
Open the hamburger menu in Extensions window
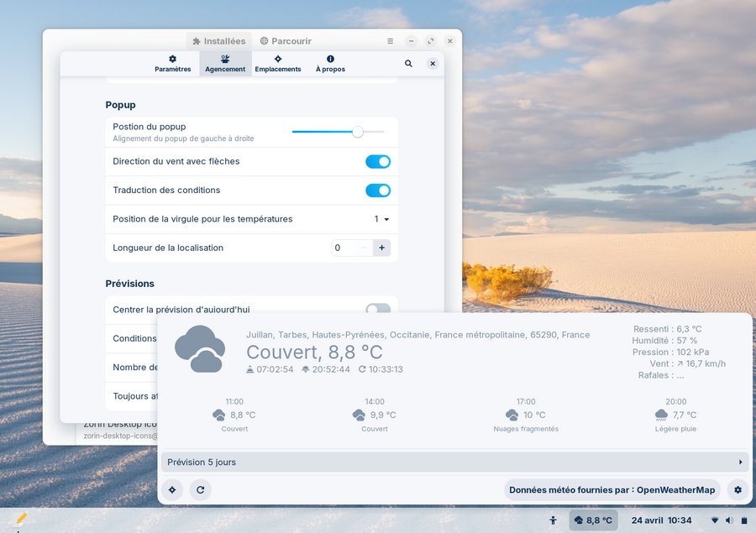click(x=390, y=41)
